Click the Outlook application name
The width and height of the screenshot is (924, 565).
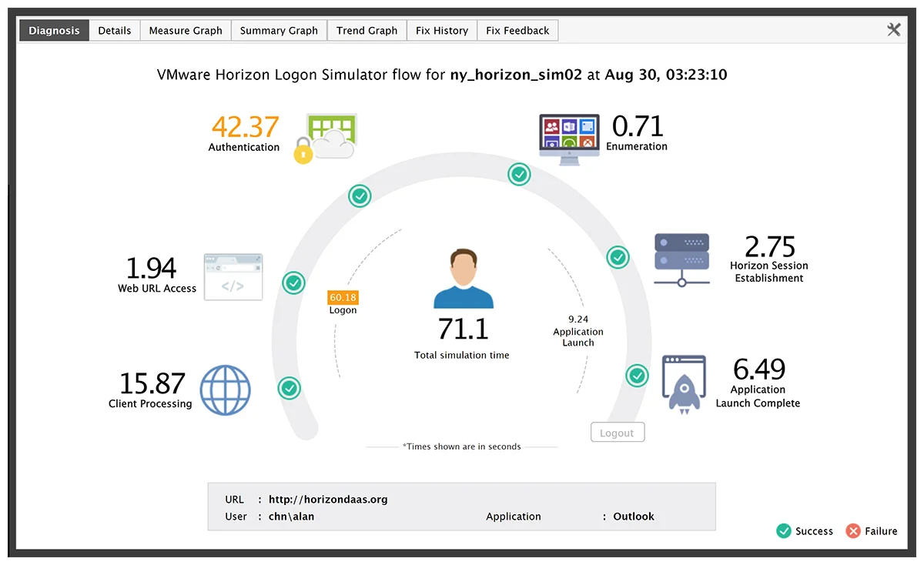(634, 517)
